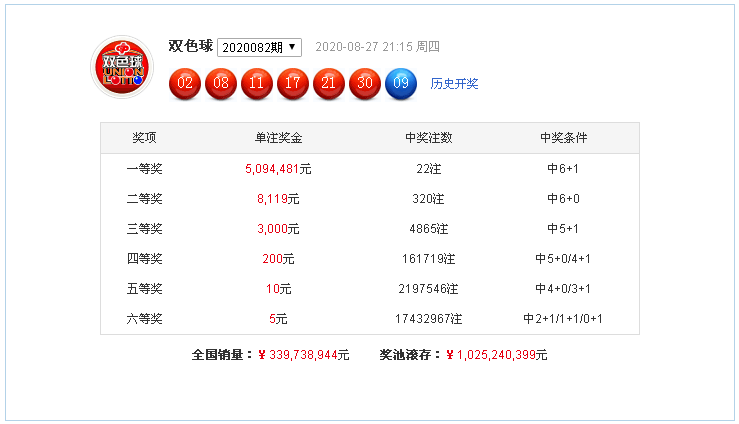Click the 中奖条件 column header

pyautogui.click(x=563, y=138)
